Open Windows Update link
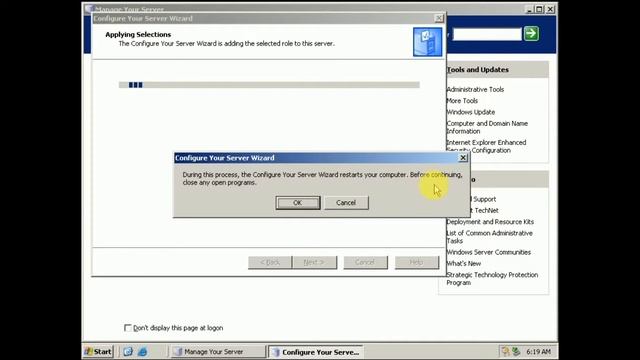Viewport: 640px width, 360px height. (471, 112)
